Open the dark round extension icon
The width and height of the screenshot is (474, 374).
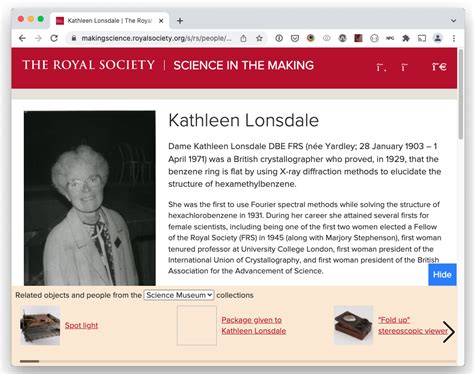tap(342, 38)
